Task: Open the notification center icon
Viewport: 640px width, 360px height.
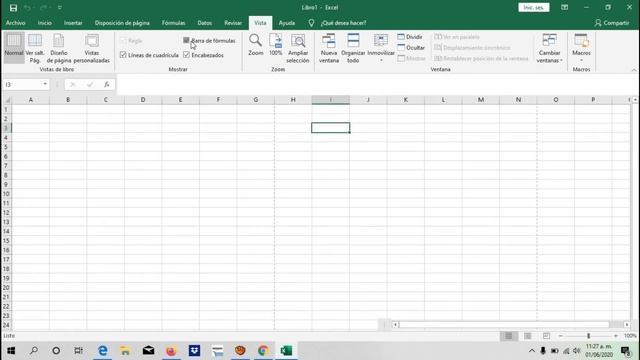Action: [x=625, y=351]
